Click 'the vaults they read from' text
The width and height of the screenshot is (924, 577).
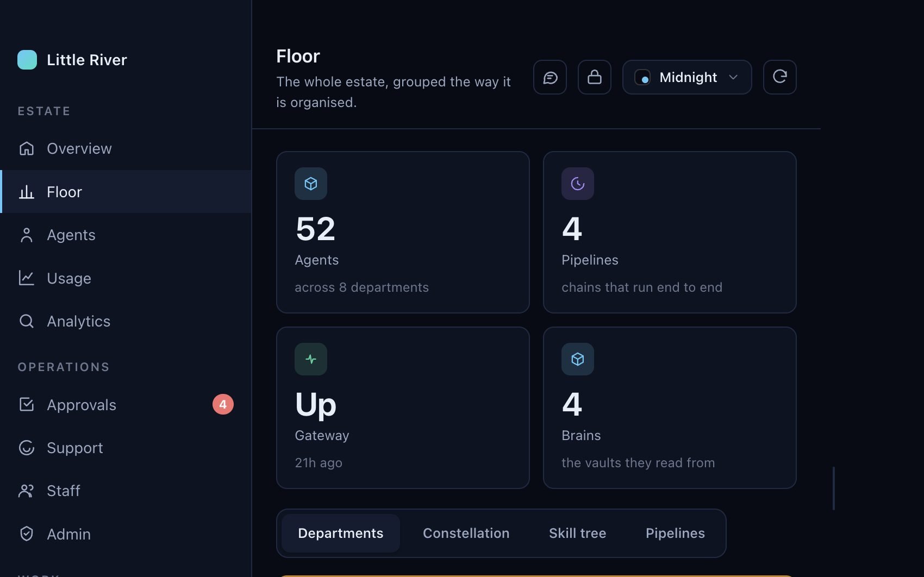pos(638,463)
